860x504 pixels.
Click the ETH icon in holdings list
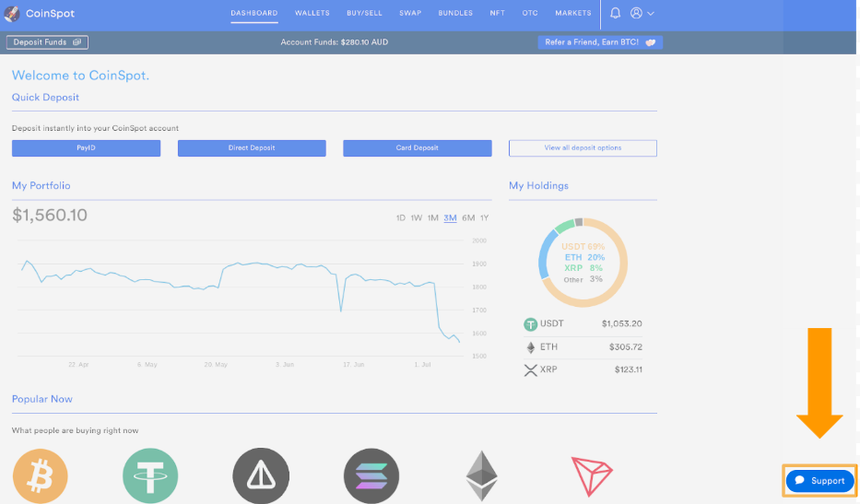coord(530,347)
